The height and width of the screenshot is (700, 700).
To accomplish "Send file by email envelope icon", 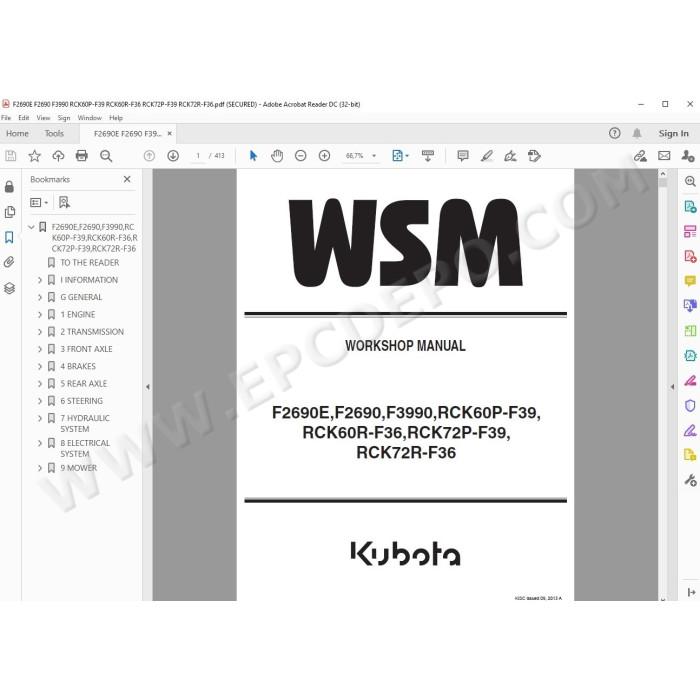I will tap(664, 156).
